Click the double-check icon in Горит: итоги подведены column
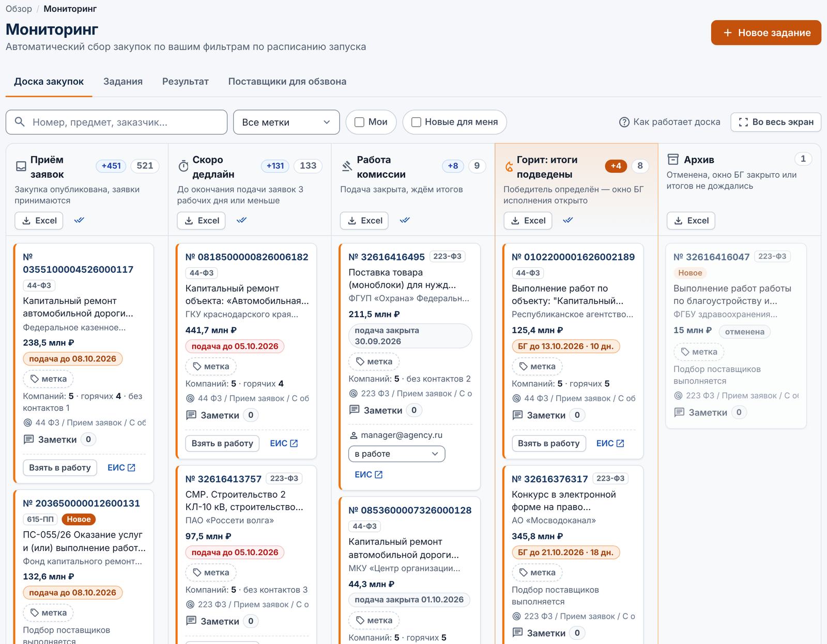This screenshot has width=827, height=644. (568, 221)
